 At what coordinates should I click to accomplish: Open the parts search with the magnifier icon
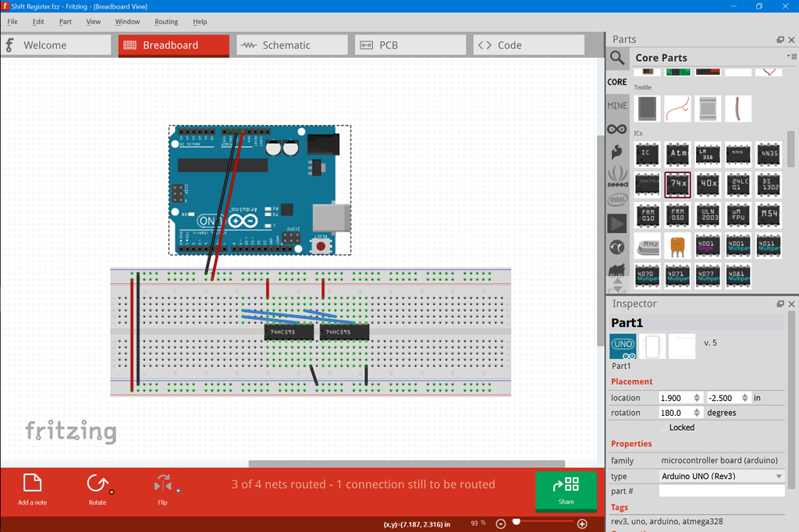tap(617, 57)
